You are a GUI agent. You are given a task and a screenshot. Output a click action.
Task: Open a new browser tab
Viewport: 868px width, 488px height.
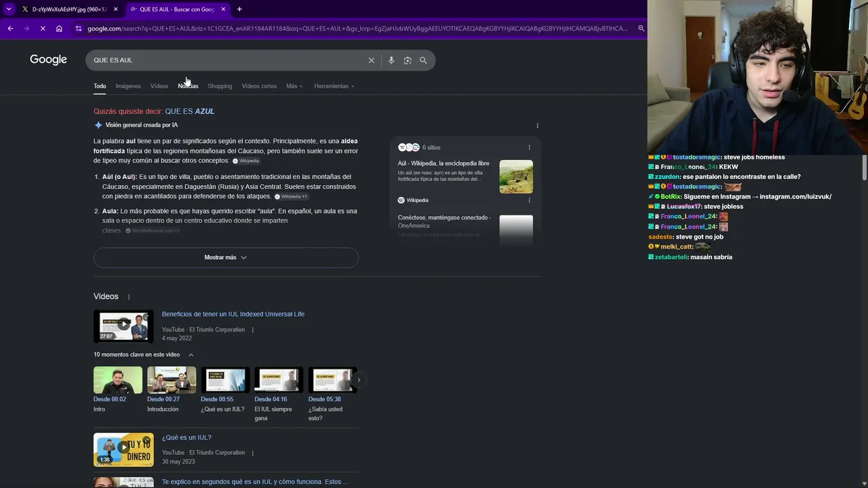[239, 9]
